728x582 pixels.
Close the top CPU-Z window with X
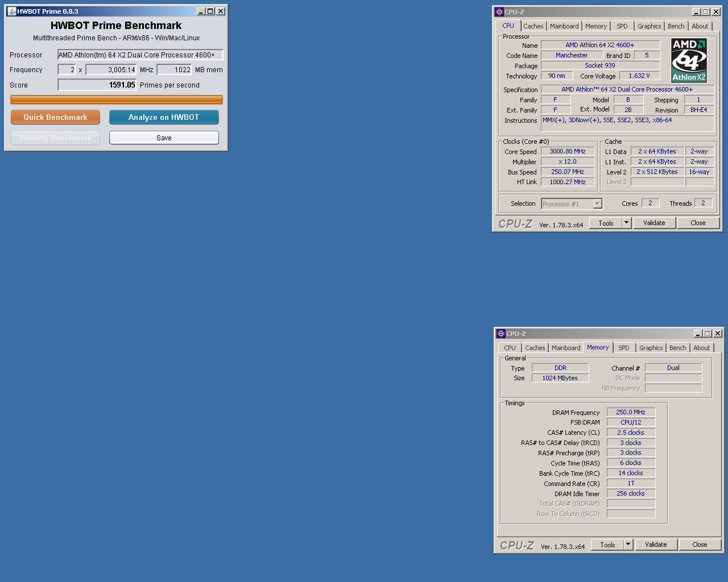716,12
